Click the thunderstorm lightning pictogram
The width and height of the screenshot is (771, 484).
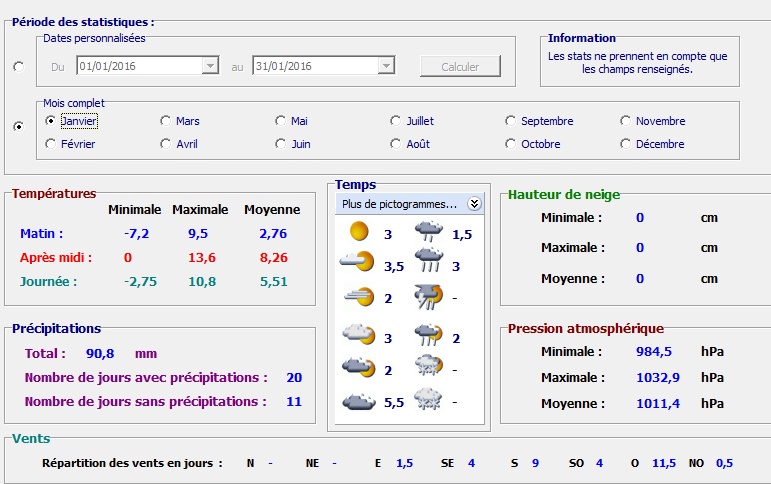point(429,297)
